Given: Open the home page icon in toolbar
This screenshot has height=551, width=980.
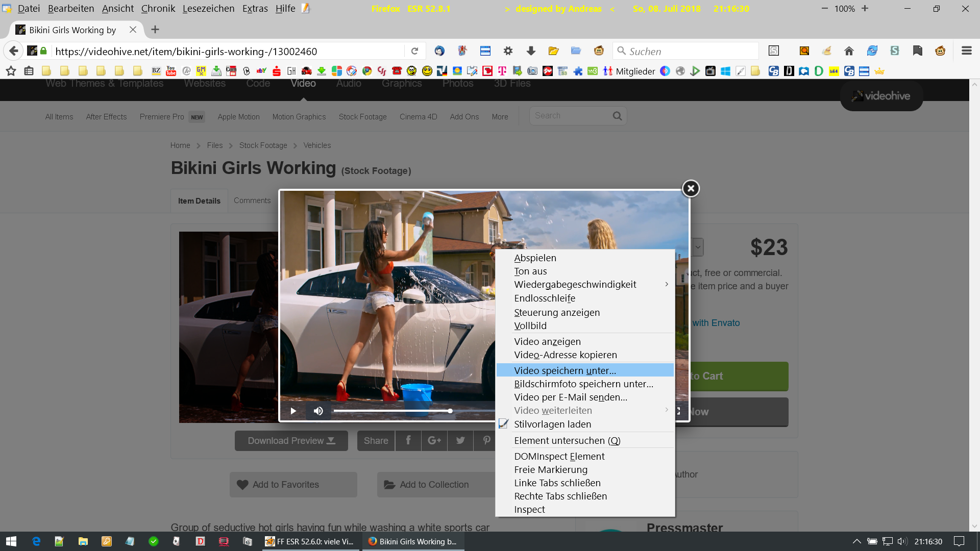Looking at the screenshot, I should pyautogui.click(x=849, y=51).
